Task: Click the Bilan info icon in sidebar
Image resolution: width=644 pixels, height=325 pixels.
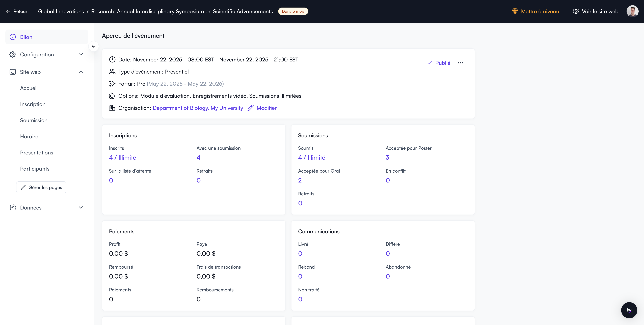Action: [x=13, y=37]
